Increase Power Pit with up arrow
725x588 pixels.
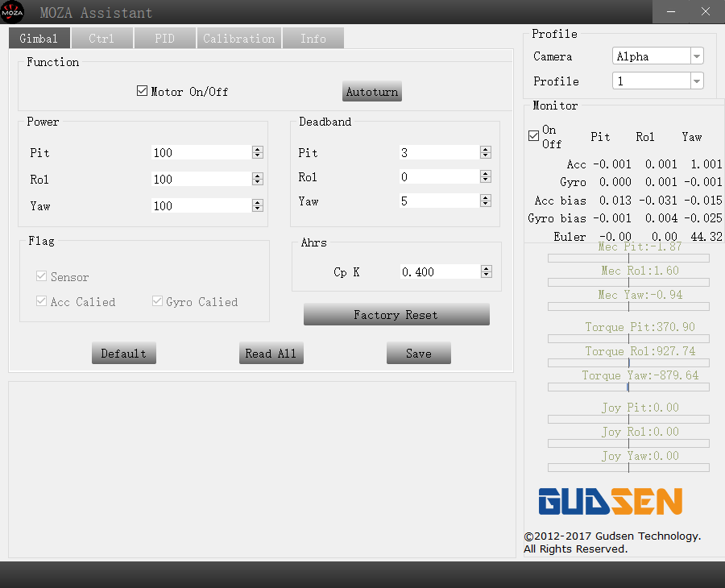click(258, 149)
